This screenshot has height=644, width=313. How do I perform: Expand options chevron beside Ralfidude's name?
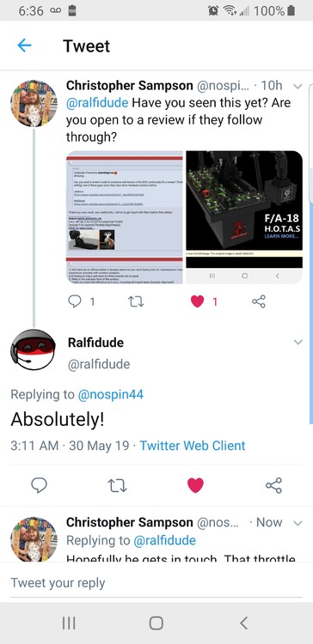pyautogui.click(x=298, y=342)
